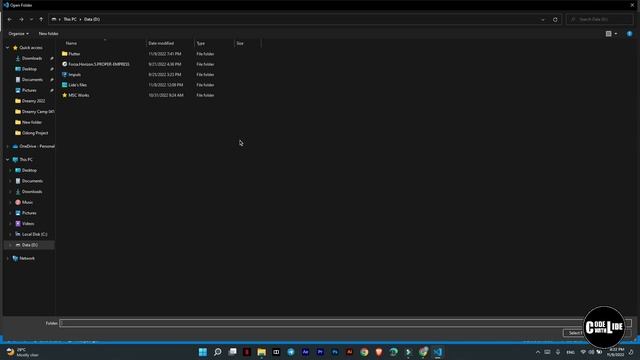Open view options dropdown arrow

pos(616,33)
